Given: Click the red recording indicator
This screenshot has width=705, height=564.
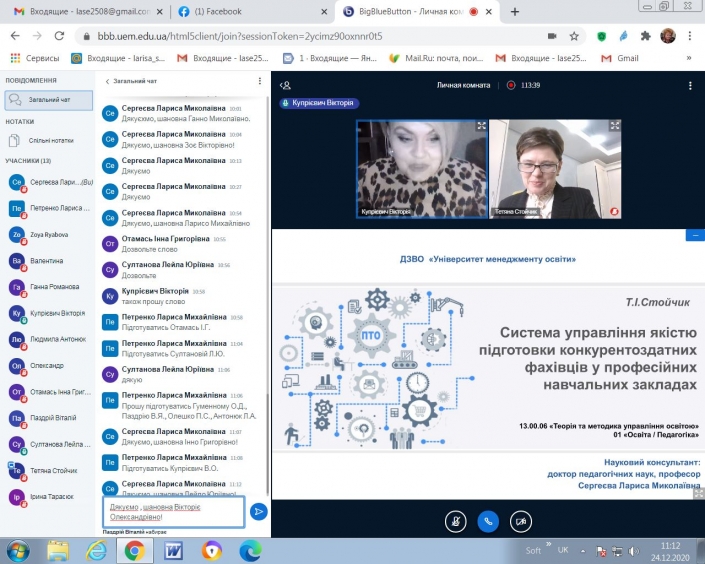Looking at the screenshot, I should (x=511, y=85).
